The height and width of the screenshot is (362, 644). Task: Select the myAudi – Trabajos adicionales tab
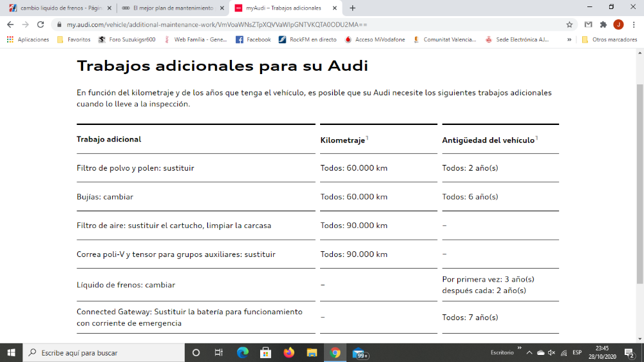(x=286, y=8)
